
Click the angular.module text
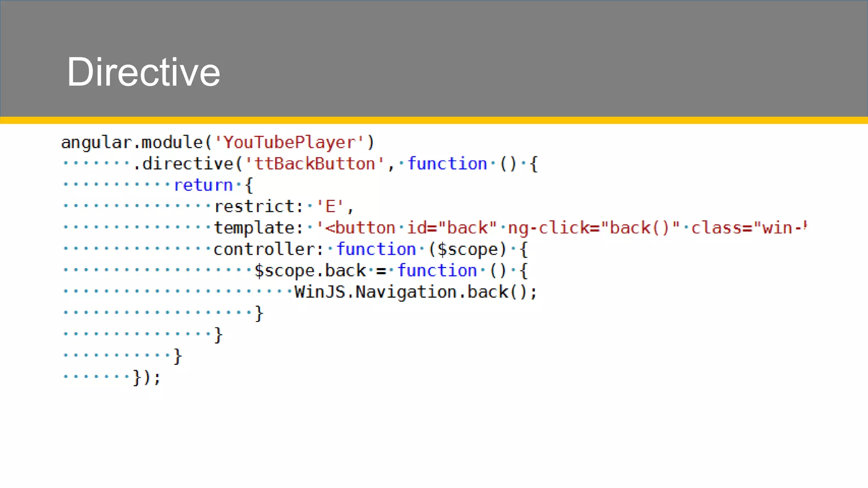(132, 142)
